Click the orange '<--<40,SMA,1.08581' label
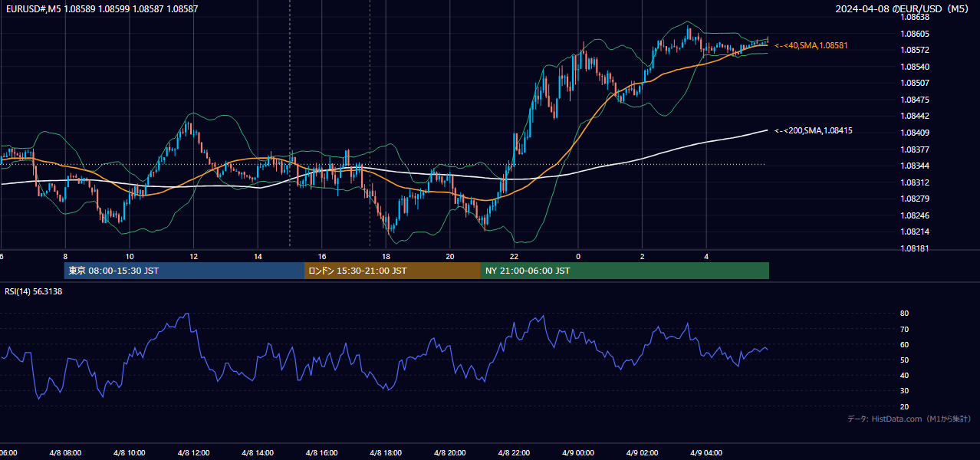Image resolution: width=980 pixels, height=460 pixels. (x=811, y=46)
